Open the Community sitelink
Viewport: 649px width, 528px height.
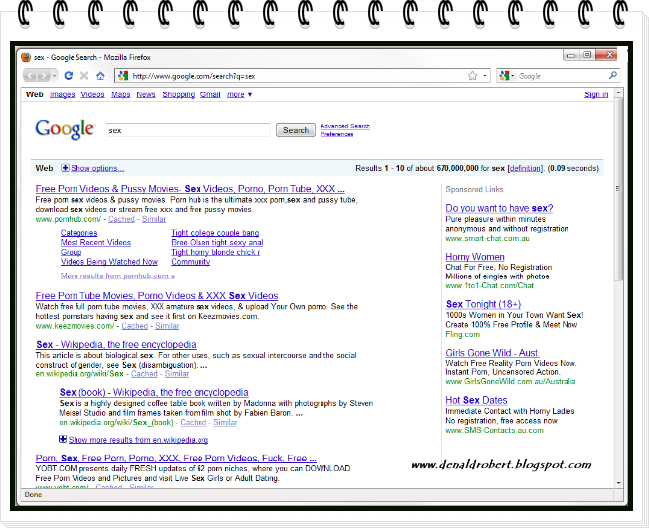[190, 262]
